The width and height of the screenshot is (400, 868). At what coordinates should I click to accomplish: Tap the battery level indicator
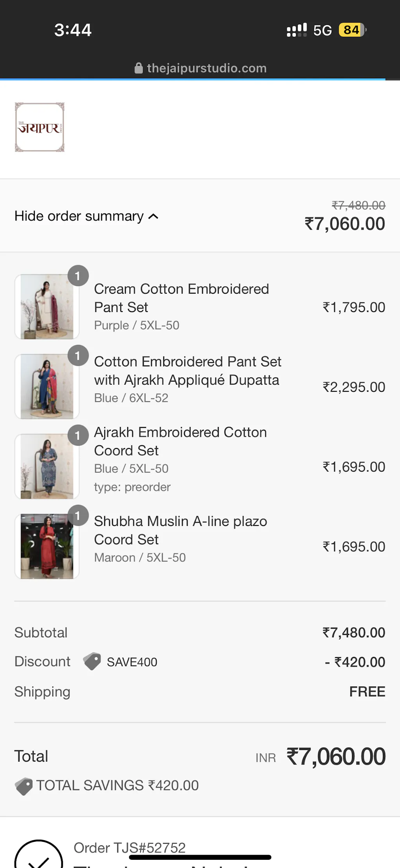(x=352, y=30)
